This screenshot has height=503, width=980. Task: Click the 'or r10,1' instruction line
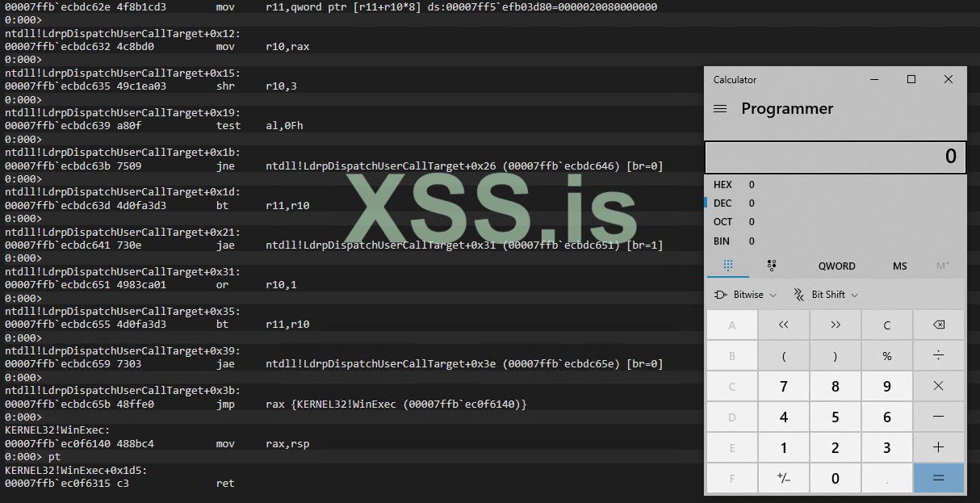tap(151, 285)
